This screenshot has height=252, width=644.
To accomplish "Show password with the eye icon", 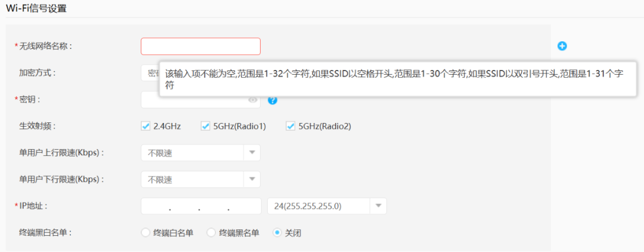I will 253,100.
